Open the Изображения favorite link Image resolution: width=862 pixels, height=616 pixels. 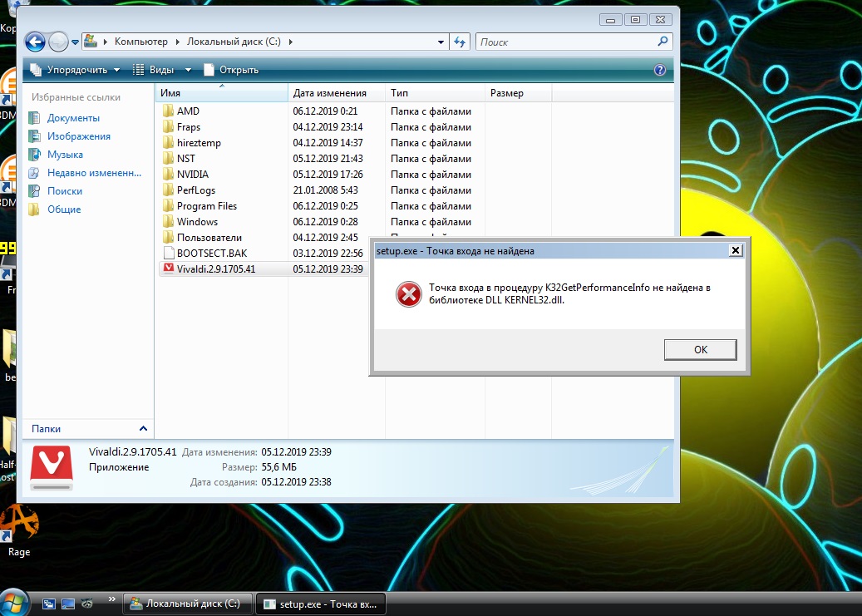pos(79,136)
